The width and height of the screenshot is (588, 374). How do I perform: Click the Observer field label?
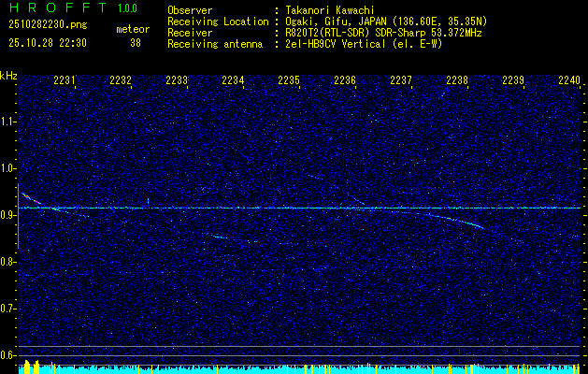tap(190, 10)
